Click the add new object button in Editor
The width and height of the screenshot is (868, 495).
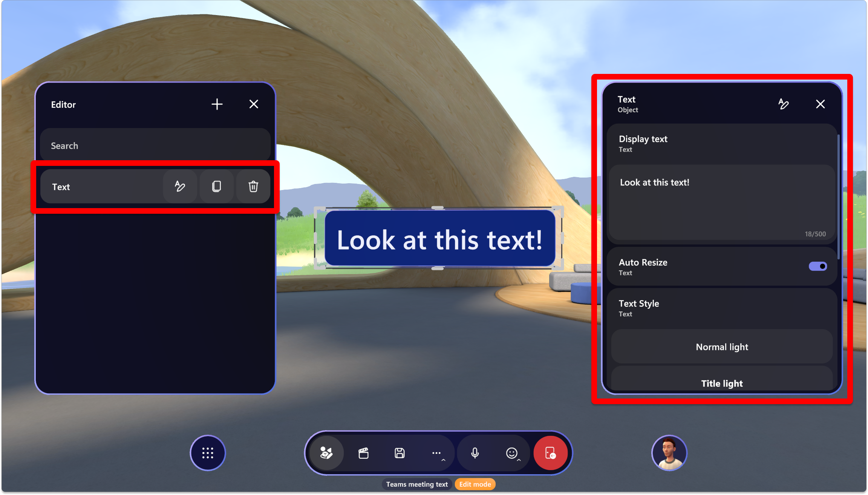point(217,104)
